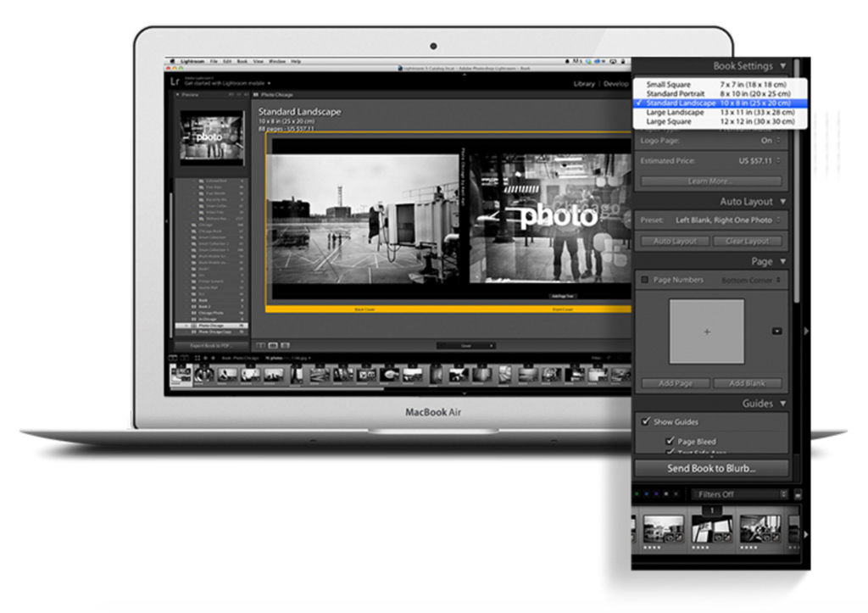This screenshot has height=613, width=868.
Task: Open the File menu
Action: 214,61
